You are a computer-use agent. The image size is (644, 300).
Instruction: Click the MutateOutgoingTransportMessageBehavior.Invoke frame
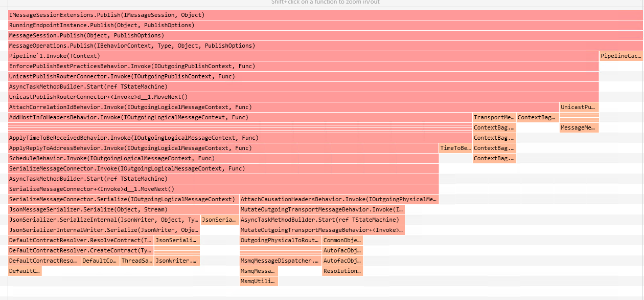point(322,209)
